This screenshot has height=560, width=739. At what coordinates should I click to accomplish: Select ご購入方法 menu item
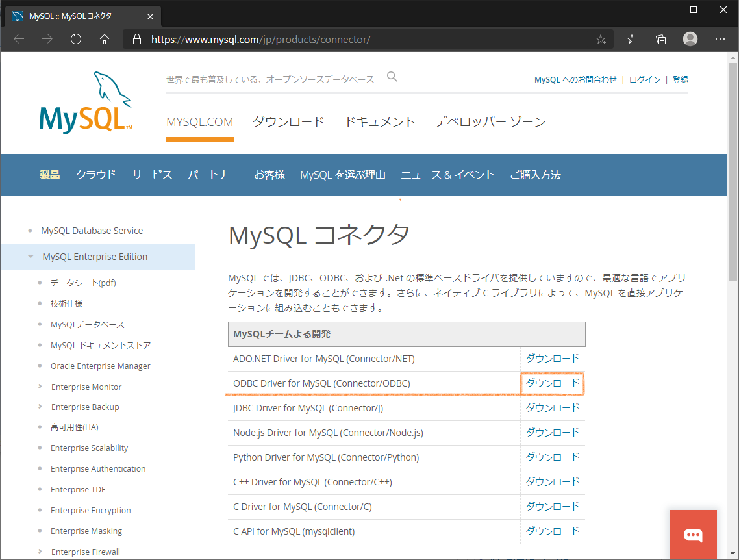[535, 175]
